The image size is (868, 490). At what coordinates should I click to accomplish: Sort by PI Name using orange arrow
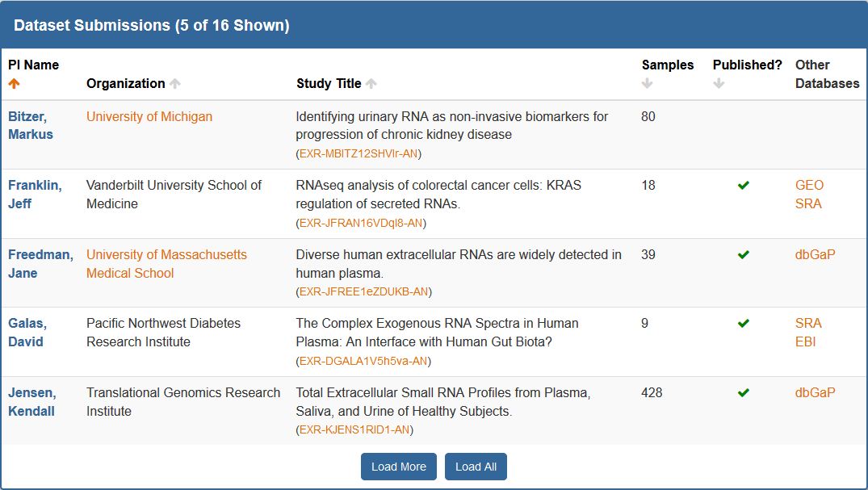(15, 83)
